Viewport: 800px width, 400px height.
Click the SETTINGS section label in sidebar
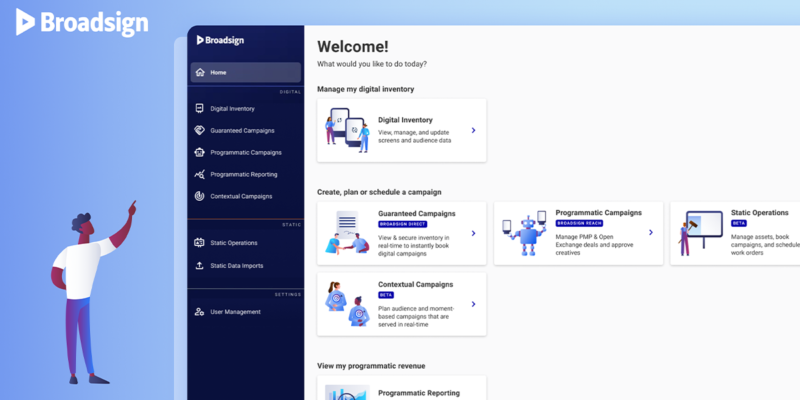point(288,295)
